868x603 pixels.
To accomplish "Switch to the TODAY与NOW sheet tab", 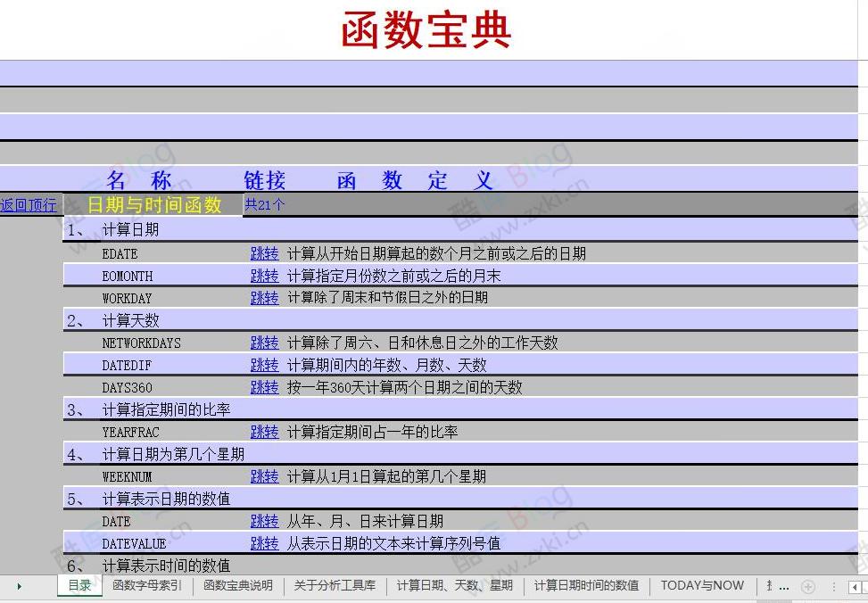I will point(701,586).
